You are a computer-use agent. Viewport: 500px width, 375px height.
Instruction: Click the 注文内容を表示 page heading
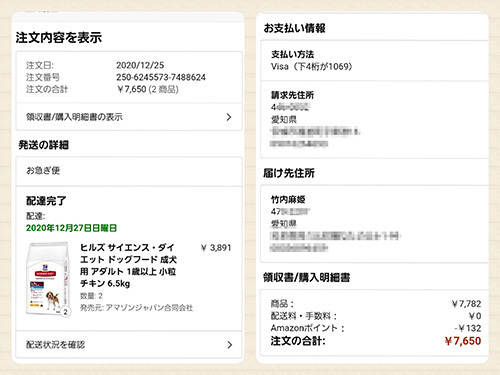pyautogui.click(x=59, y=38)
